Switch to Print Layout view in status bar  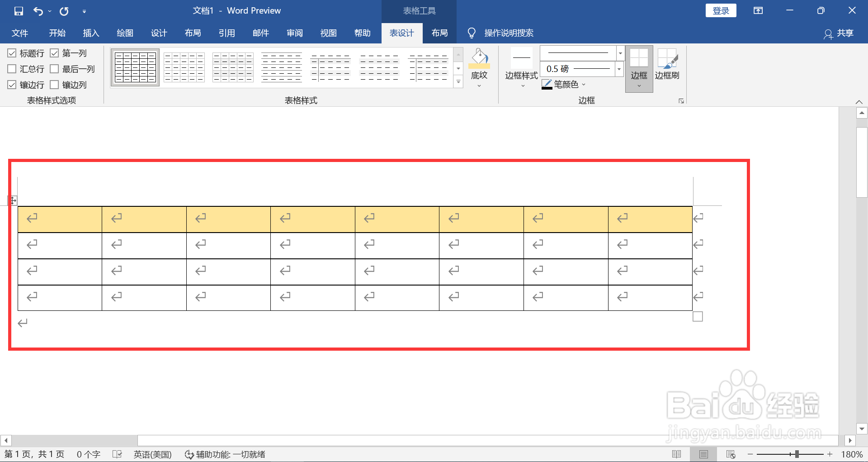703,454
